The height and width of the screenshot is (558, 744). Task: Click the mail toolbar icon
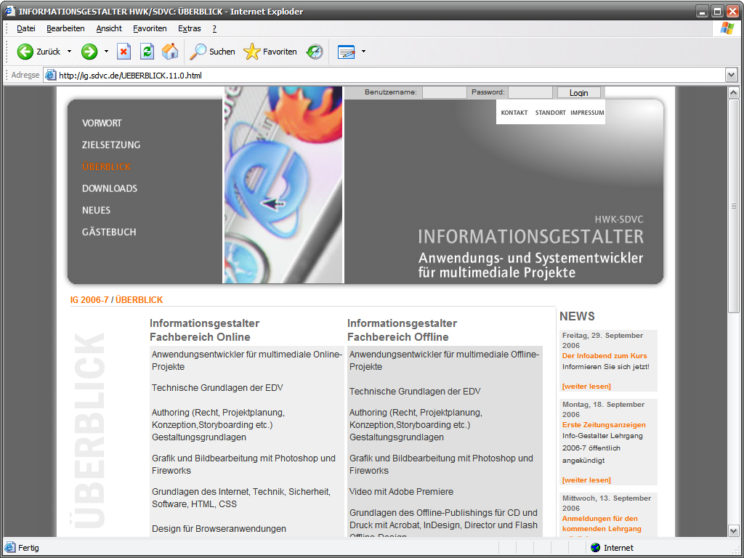click(346, 51)
